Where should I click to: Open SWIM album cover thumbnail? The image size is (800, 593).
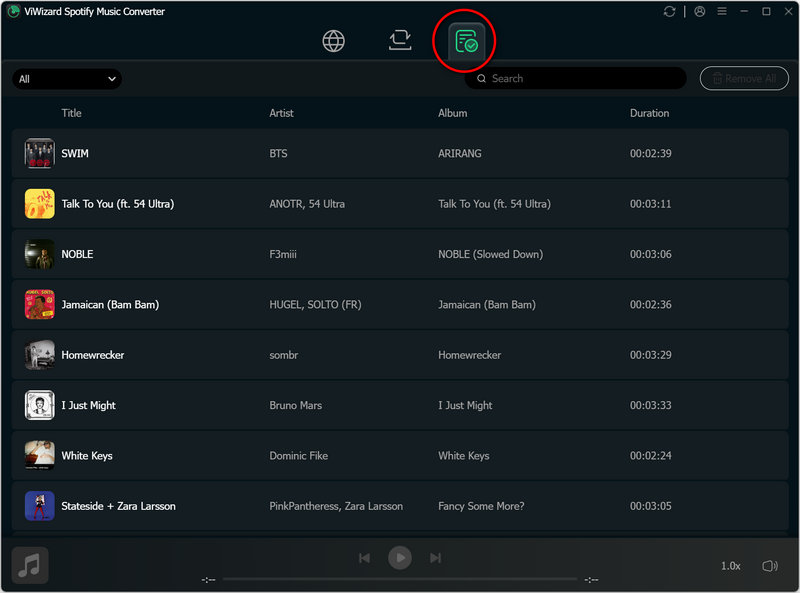click(x=39, y=153)
